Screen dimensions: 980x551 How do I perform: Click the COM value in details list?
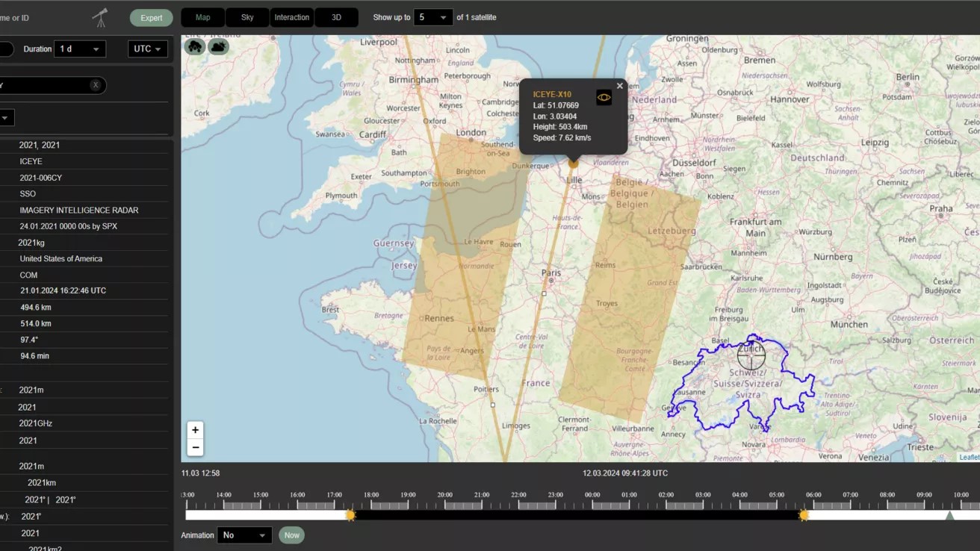pyautogui.click(x=28, y=275)
